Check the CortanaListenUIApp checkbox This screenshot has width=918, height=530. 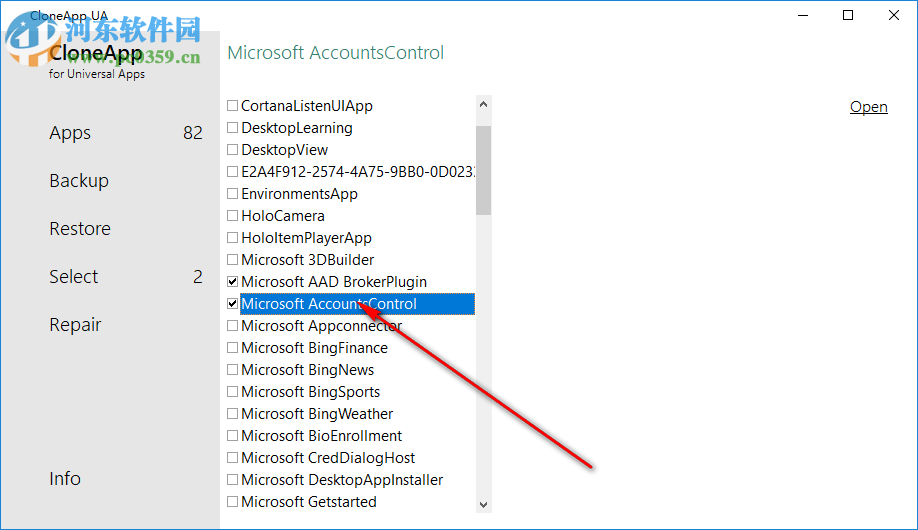(233, 106)
